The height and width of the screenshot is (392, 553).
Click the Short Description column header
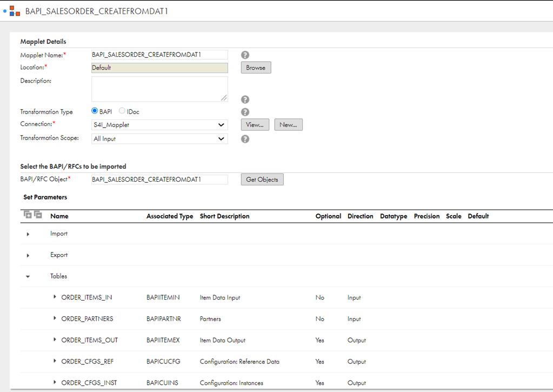pos(225,216)
